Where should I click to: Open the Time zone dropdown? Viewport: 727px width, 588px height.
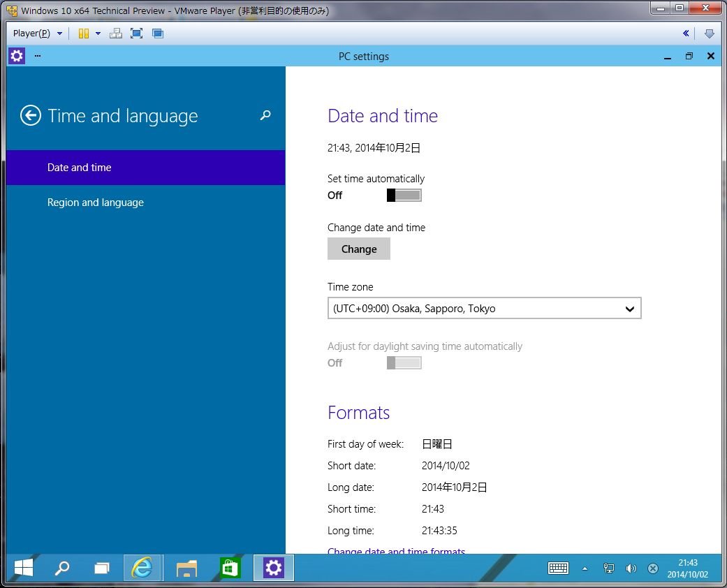coord(484,308)
